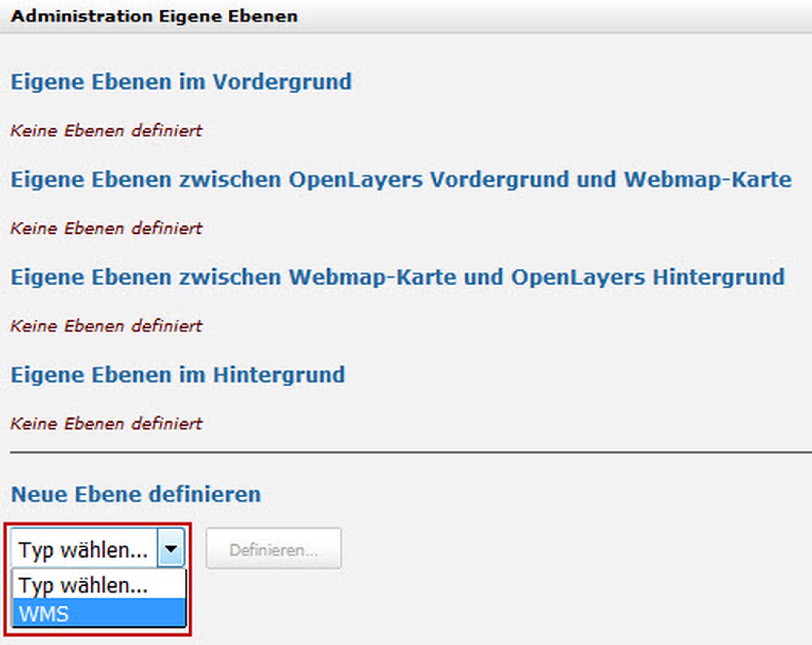Click 'Keine Ebenen definiert' under Vordergrund heading

[106, 131]
